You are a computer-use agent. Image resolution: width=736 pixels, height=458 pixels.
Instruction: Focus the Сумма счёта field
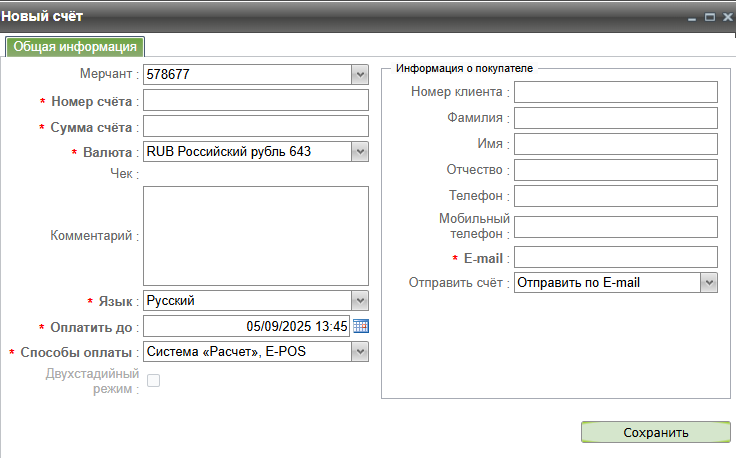256,126
